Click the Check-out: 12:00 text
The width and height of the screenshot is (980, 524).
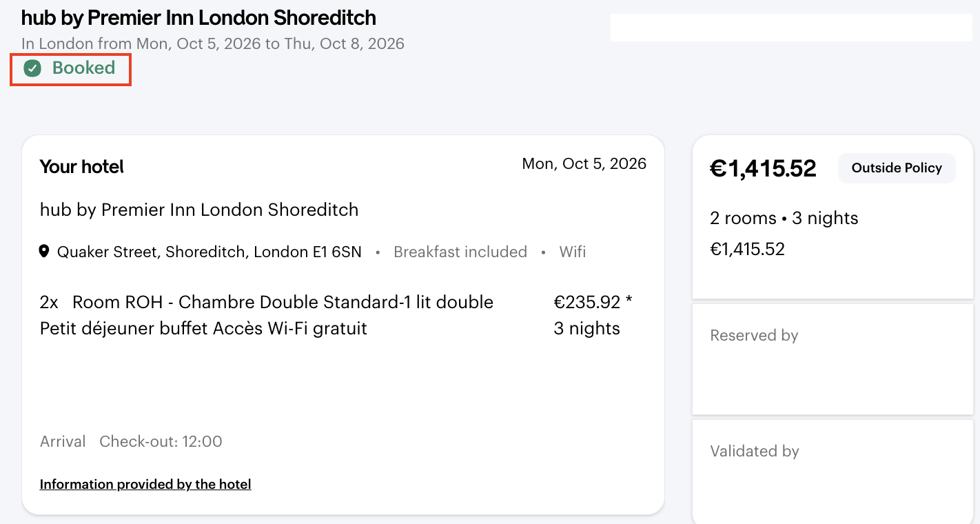pyautogui.click(x=161, y=442)
